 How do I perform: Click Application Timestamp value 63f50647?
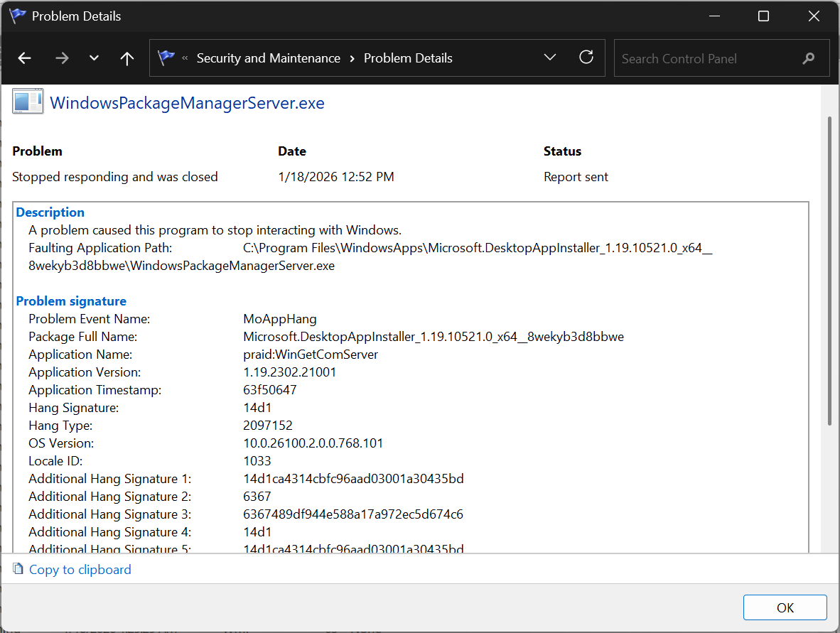[x=270, y=390]
